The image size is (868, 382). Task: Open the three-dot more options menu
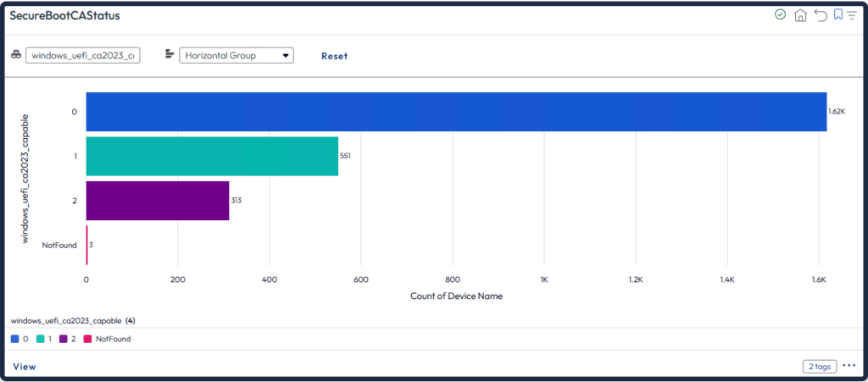849,366
